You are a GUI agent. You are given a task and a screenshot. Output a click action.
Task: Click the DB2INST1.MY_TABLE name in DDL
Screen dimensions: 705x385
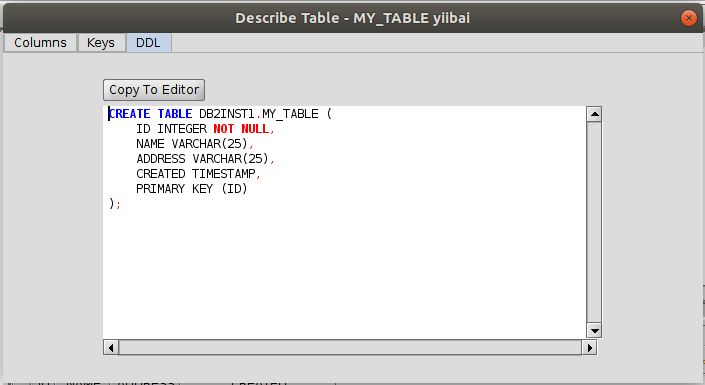pos(259,114)
